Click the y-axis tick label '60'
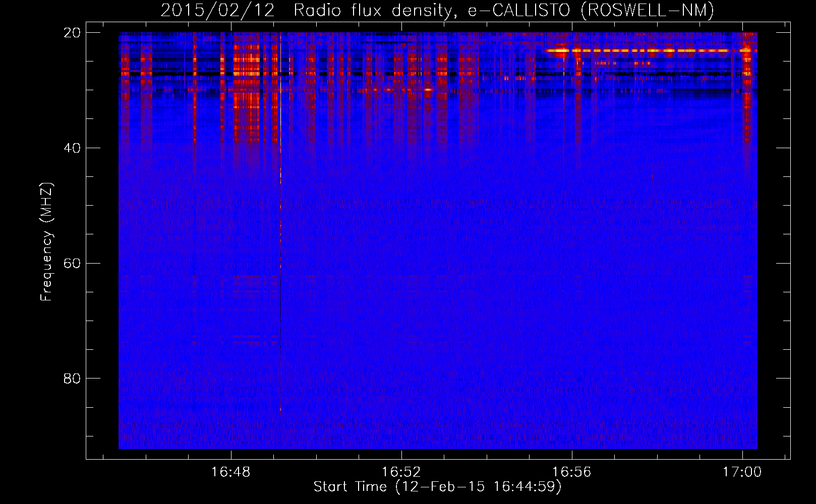Viewport: 816px width, 504px height. pyautogui.click(x=72, y=264)
